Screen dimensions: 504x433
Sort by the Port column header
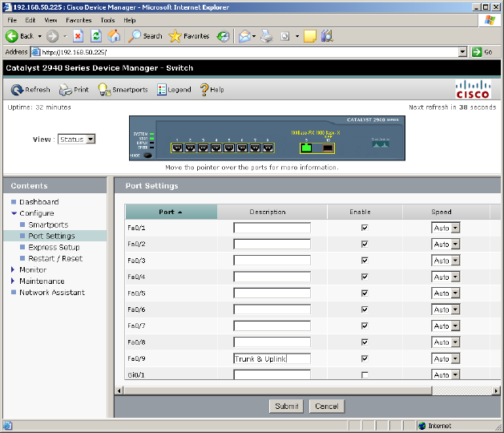[x=171, y=212]
